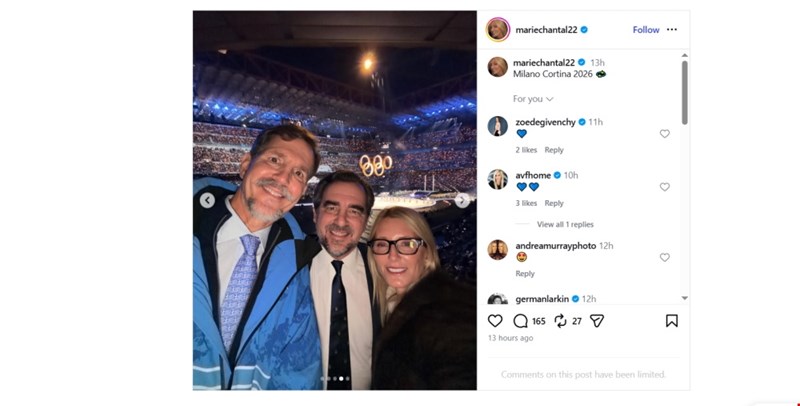
Task: Expand 'View all 1 replies'
Action: click(565, 224)
